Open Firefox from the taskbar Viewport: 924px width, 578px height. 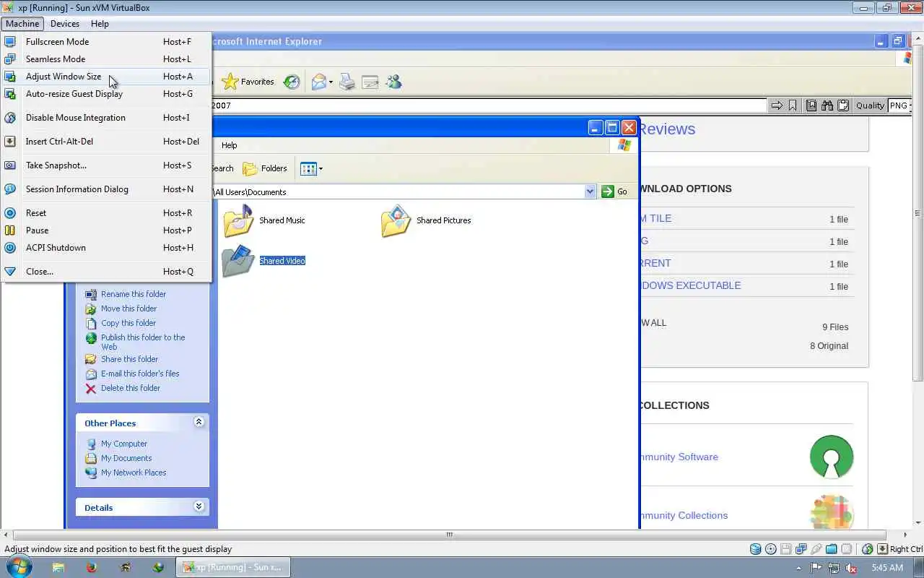click(x=92, y=568)
